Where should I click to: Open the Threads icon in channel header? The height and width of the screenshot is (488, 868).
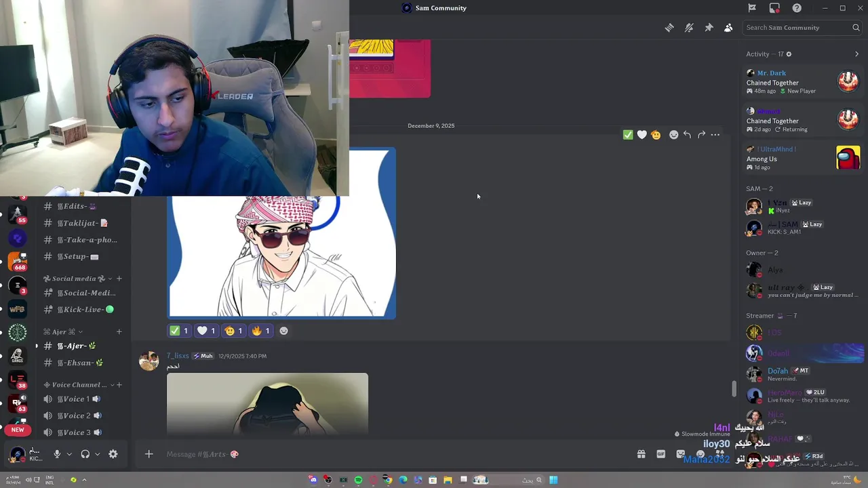669,28
